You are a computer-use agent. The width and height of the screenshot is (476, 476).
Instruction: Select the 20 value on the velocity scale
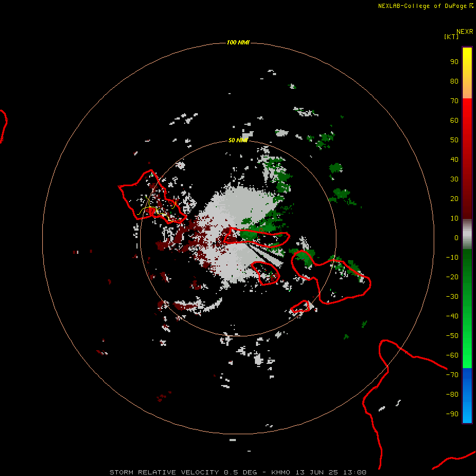(454, 198)
